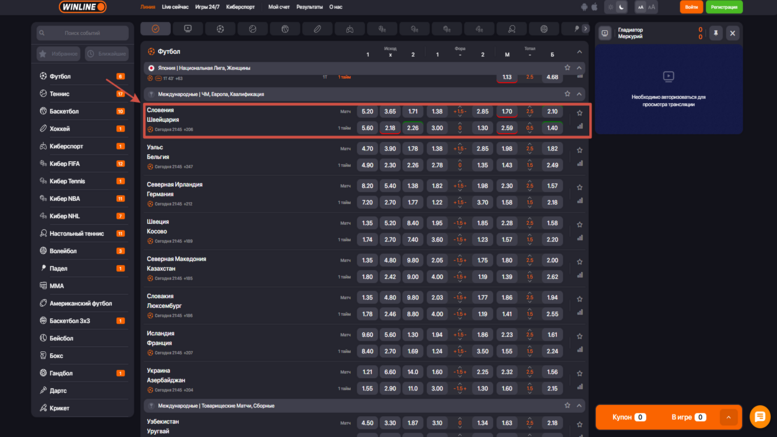Pin the Гладиатор – Меркурий broadcast panel

(716, 33)
